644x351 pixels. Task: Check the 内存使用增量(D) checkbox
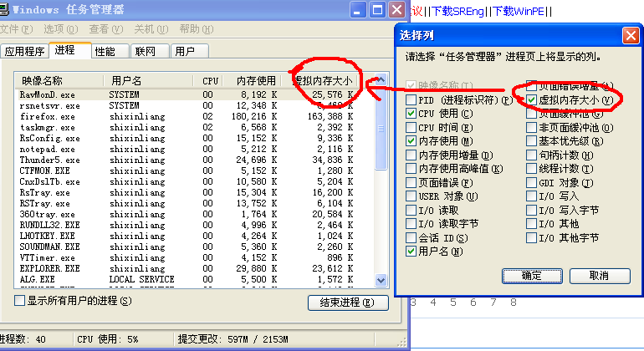point(411,155)
